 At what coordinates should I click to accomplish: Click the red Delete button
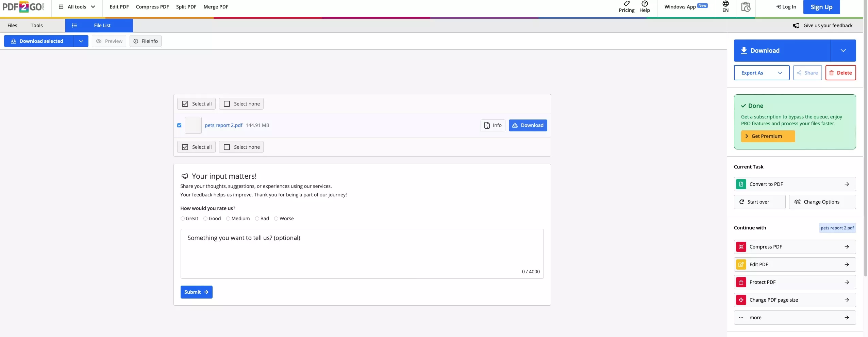pos(840,73)
